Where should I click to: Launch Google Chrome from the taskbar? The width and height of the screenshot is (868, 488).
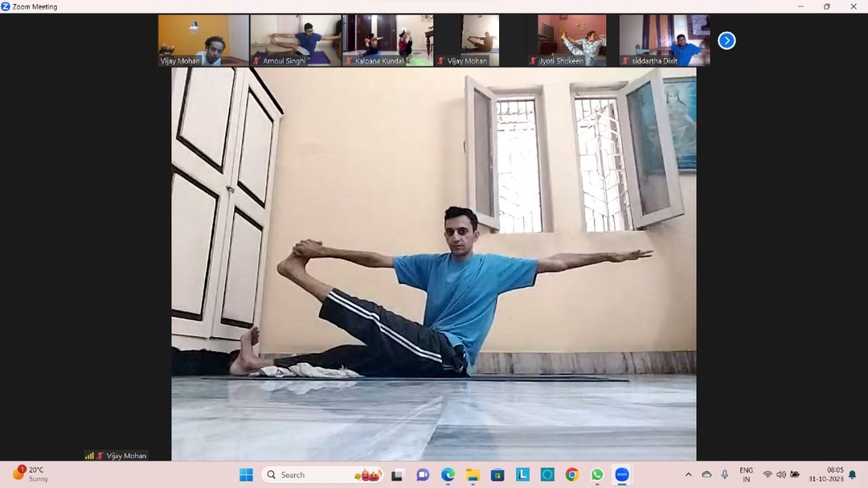click(x=571, y=474)
